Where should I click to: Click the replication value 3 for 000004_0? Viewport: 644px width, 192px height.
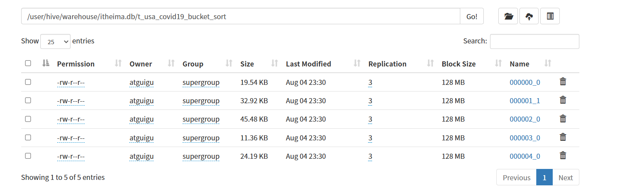(x=370, y=156)
